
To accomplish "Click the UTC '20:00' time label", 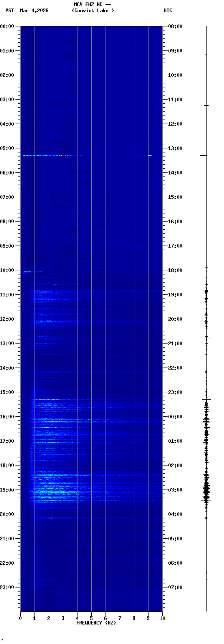I will [175, 319].
